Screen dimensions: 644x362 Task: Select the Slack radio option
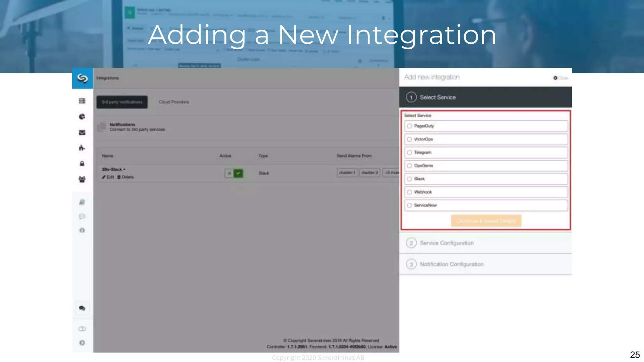[409, 179]
